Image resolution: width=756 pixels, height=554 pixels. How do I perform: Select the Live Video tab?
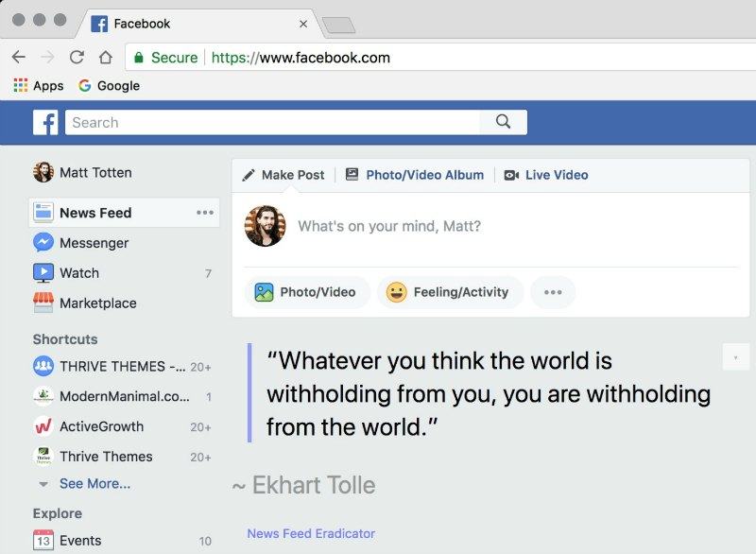pyautogui.click(x=546, y=175)
